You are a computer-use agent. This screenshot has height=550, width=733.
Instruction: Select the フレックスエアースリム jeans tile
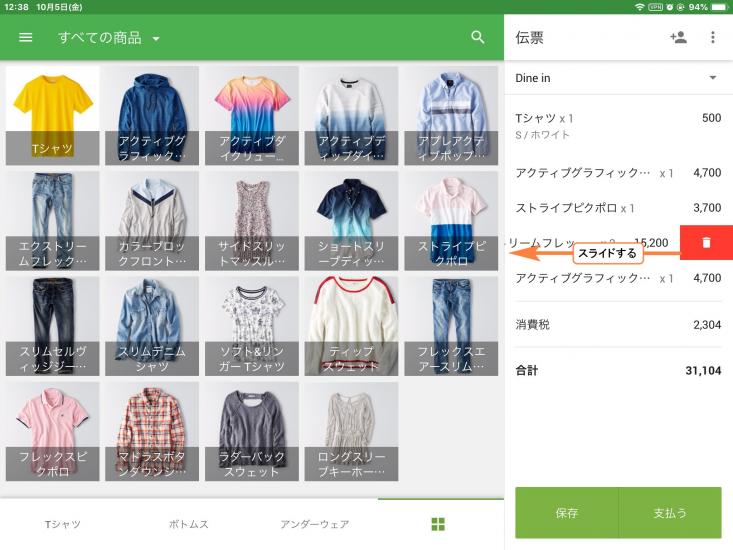[451, 326]
